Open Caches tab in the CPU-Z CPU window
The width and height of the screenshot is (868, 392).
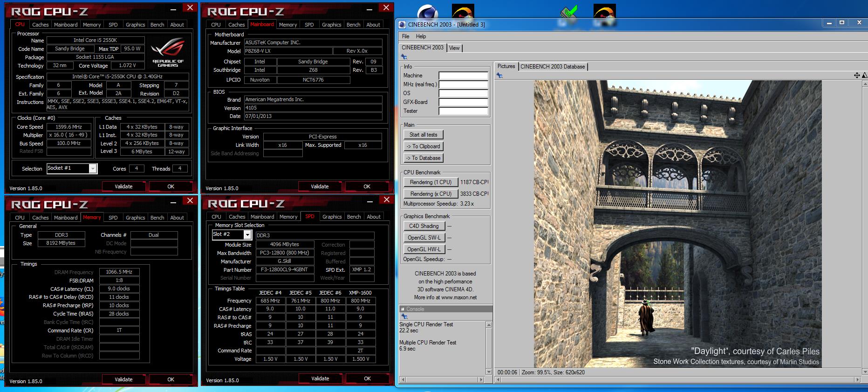click(x=41, y=25)
